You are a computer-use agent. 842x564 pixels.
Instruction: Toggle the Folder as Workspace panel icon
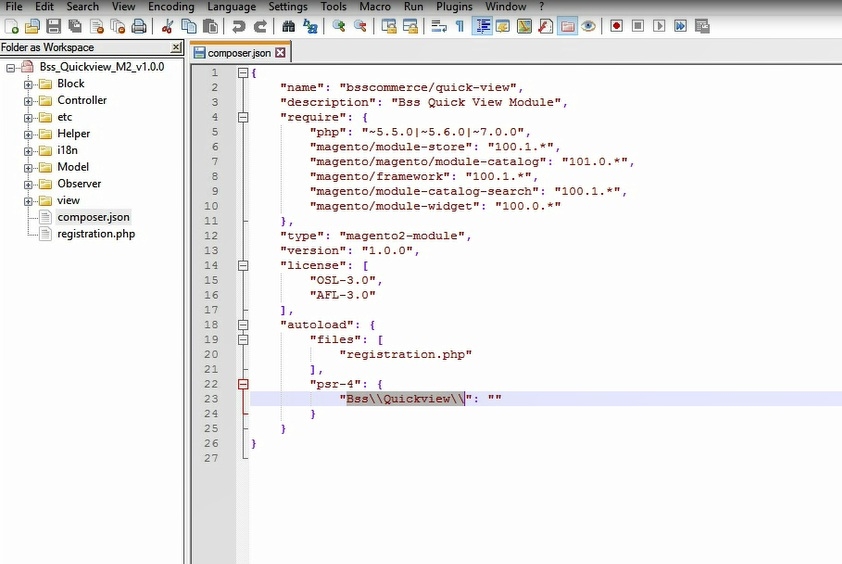pos(567,26)
